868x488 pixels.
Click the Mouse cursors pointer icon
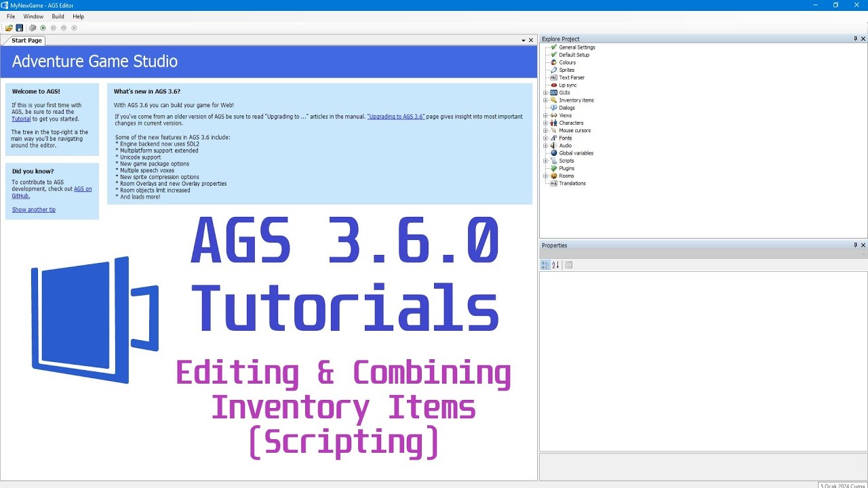(x=553, y=130)
